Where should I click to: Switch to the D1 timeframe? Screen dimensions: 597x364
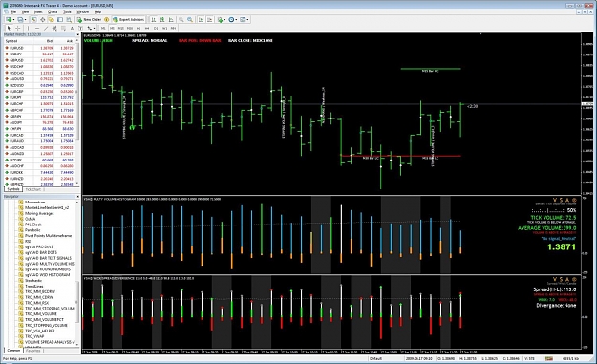pyautogui.click(x=156, y=28)
